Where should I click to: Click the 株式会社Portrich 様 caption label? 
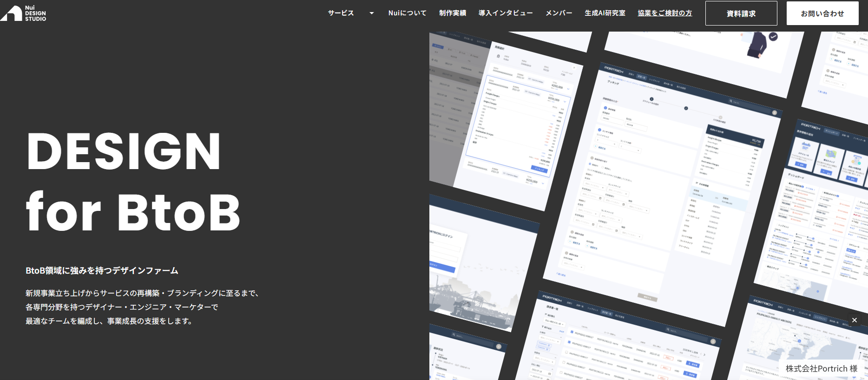point(821,368)
